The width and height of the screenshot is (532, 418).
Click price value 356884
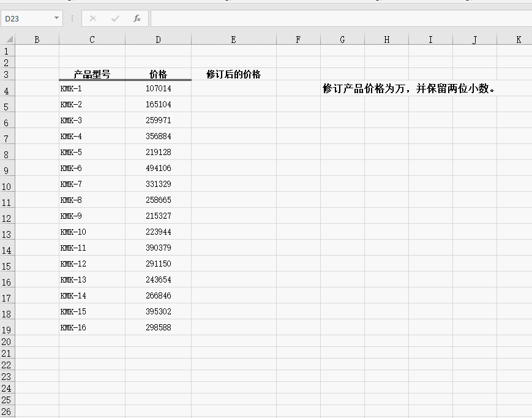pos(158,136)
